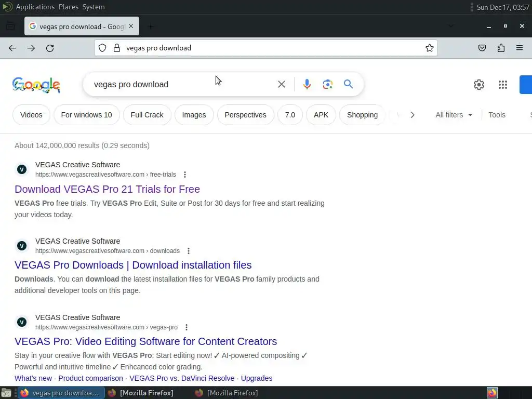Screen dimensions: 532x399
Task: Open the tracking protection shield icon
Action: (x=102, y=48)
